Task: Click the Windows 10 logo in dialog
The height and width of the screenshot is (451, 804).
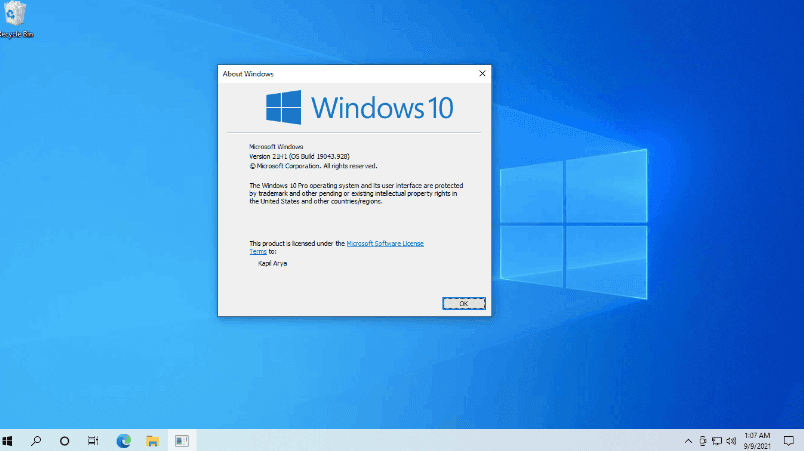Action: click(359, 107)
